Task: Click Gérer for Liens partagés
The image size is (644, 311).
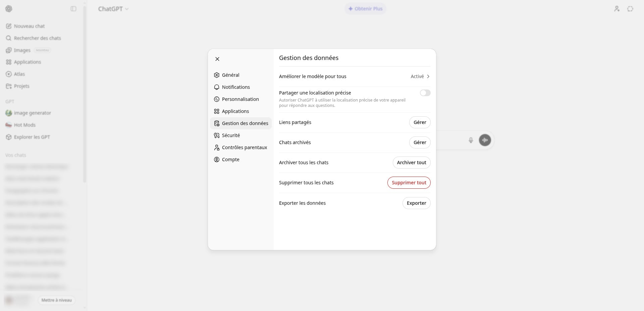Action: (420, 122)
